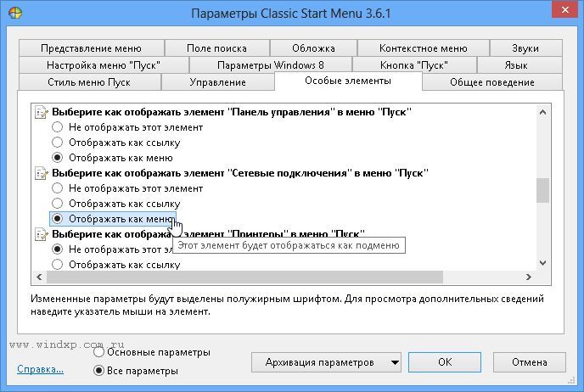This screenshot has width=584, height=392.
Task: Select "Не отображать этот элемент" for Принтеры
Action: pyautogui.click(x=112, y=249)
